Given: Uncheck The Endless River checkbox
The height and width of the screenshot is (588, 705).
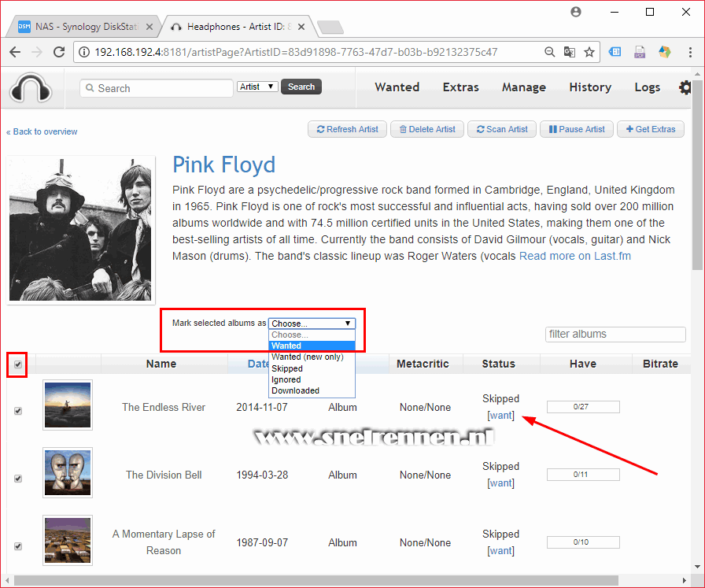Looking at the screenshot, I should tap(18, 411).
